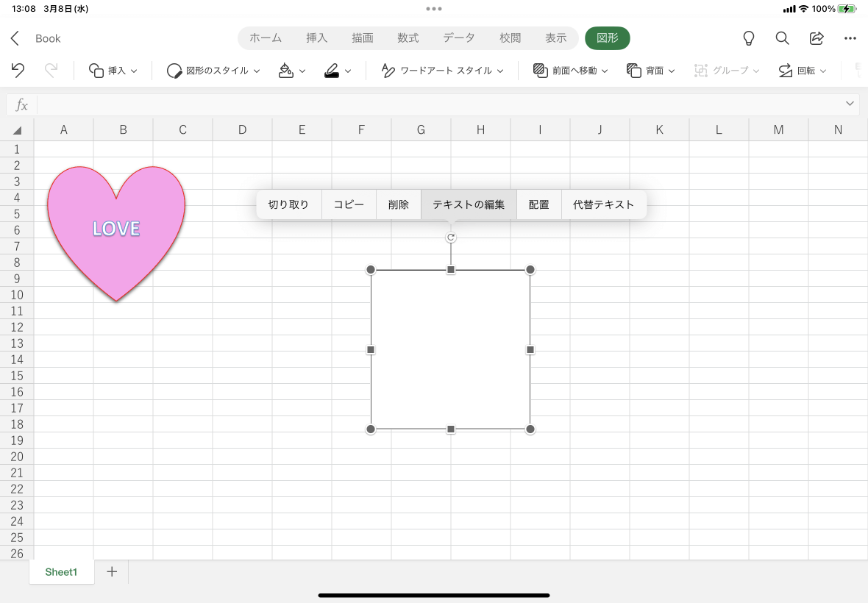This screenshot has height=603, width=868.
Task: Switch to the 挿入 ribbon tab
Action: [x=316, y=38]
